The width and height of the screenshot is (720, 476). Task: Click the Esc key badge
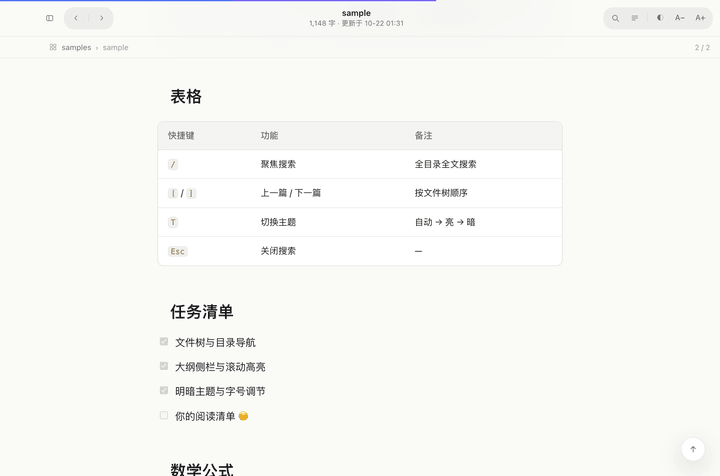point(178,251)
